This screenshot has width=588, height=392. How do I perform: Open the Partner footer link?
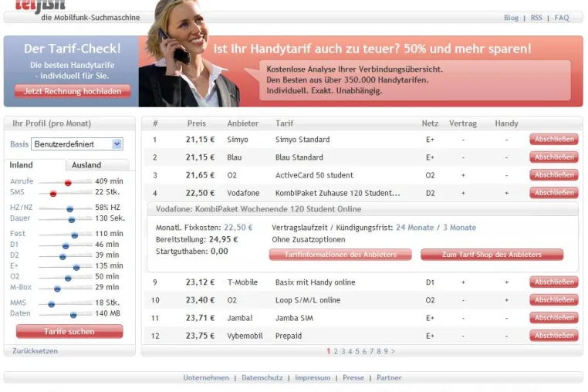389,378
